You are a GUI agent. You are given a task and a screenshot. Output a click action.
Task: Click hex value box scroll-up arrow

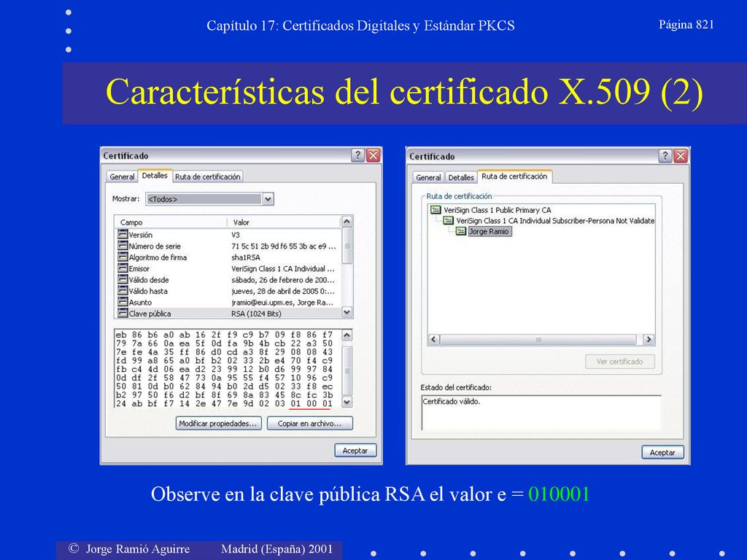347,335
